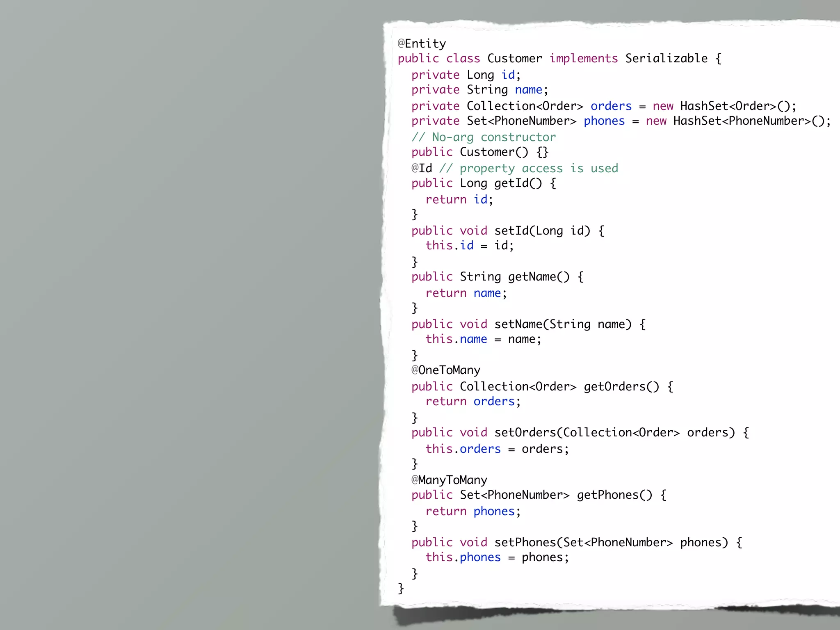Image resolution: width=840 pixels, height=630 pixels.
Task: Click the 'public Long getId()' method signature
Action: (484, 183)
